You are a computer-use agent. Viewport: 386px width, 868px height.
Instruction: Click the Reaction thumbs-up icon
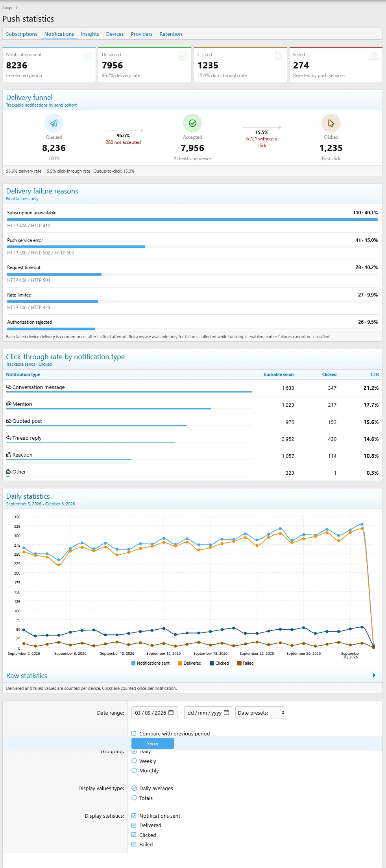9,455
